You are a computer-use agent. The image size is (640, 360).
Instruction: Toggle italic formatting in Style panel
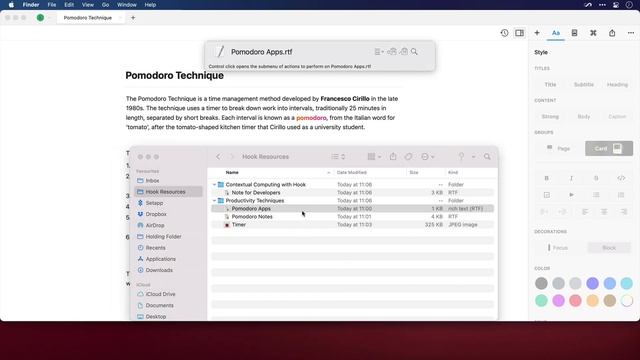(x=571, y=178)
